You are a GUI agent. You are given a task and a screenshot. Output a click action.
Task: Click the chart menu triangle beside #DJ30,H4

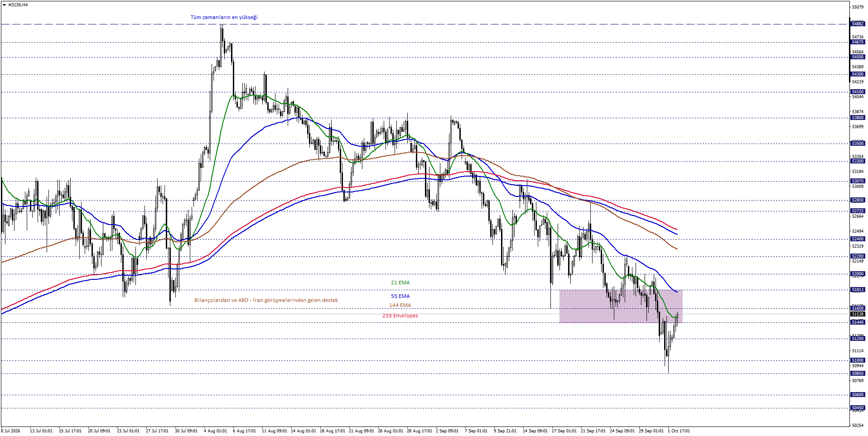[x=4, y=5]
